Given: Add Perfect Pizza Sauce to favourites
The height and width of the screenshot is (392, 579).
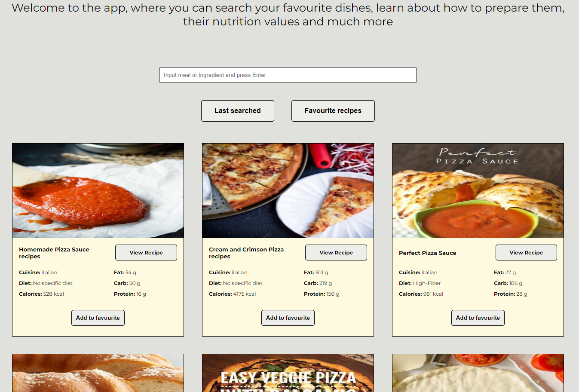Looking at the screenshot, I should click(x=478, y=318).
